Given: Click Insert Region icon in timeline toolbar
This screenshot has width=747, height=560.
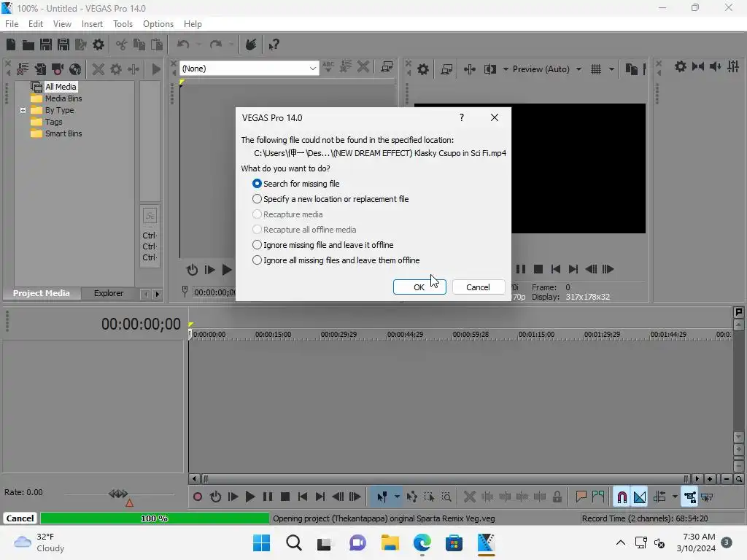Looking at the screenshot, I should tap(598, 497).
